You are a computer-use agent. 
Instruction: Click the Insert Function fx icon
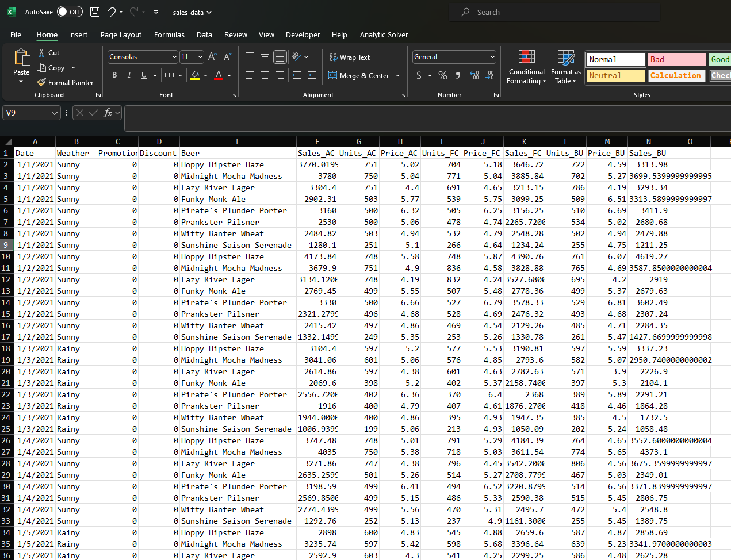(x=108, y=113)
